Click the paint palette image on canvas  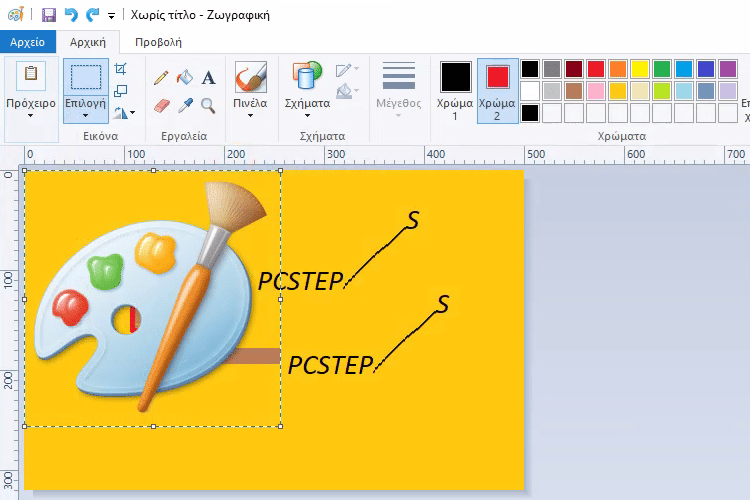coord(149,297)
